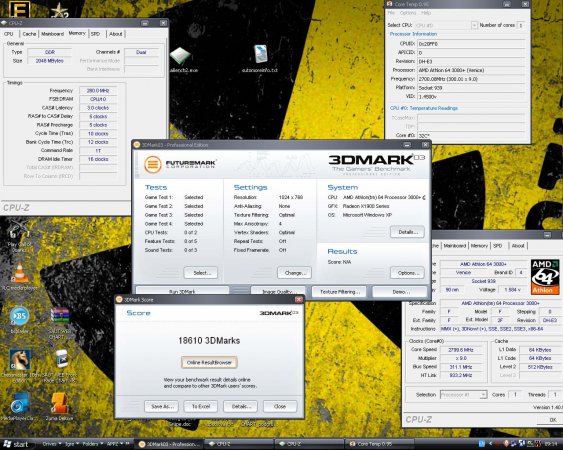
Task: Click the Futuremark logo in 3DMark03
Action: click(180, 164)
